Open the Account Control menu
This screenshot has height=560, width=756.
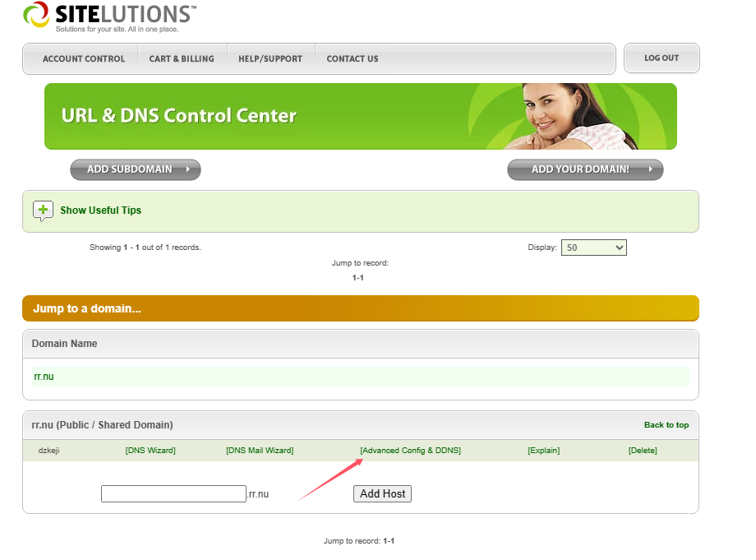(84, 59)
